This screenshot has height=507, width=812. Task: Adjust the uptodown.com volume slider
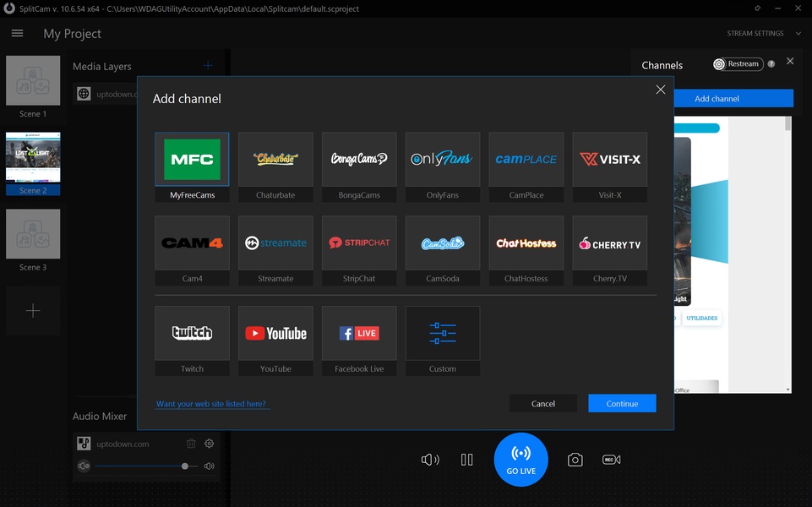(x=185, y=466)
